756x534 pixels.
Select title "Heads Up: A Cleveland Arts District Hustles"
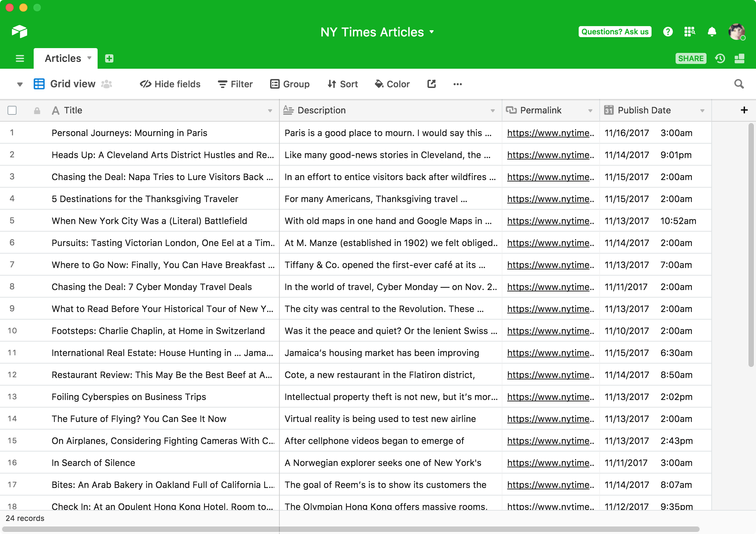pos(163,155)
